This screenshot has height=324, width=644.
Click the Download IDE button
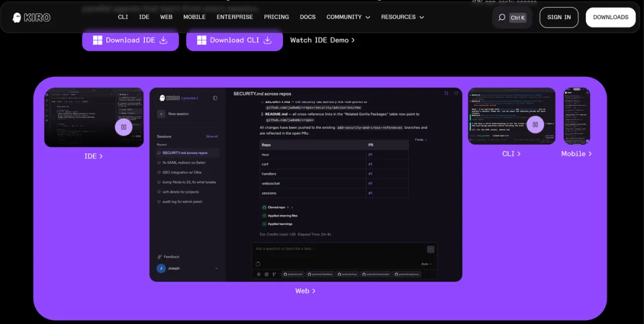point(130,41)
